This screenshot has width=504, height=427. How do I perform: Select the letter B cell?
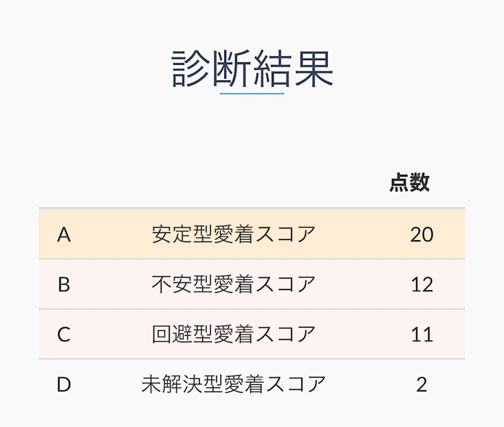pyautogui.click(x=64, y=284)
